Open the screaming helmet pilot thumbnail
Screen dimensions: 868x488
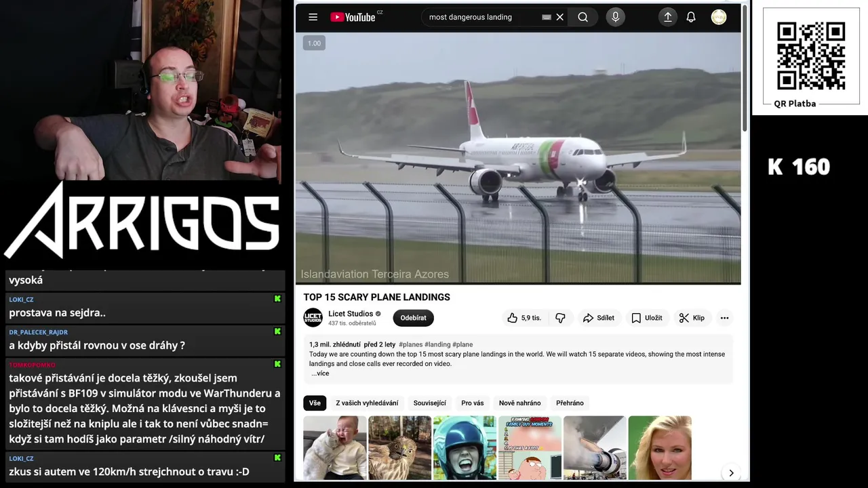click(x=465, y=448)
